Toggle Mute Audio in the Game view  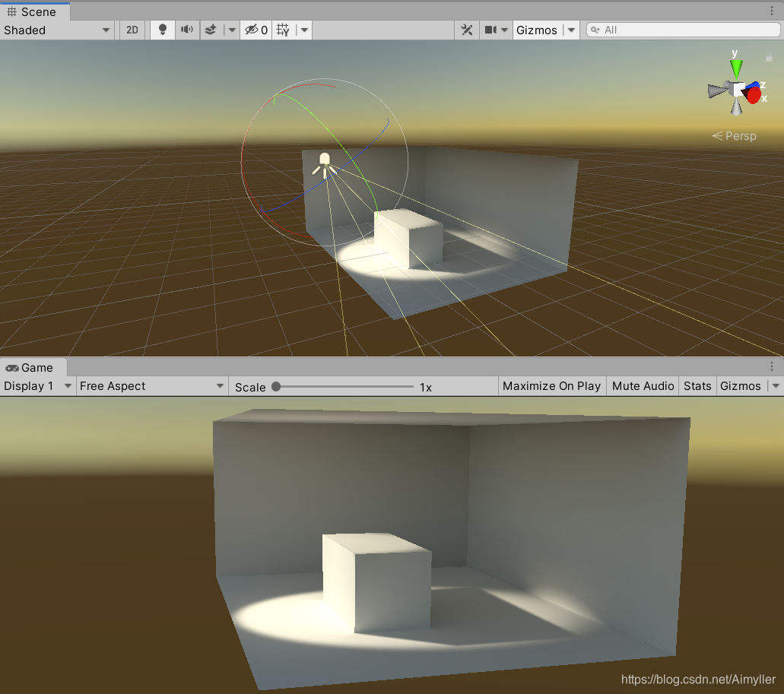[642, 386]
